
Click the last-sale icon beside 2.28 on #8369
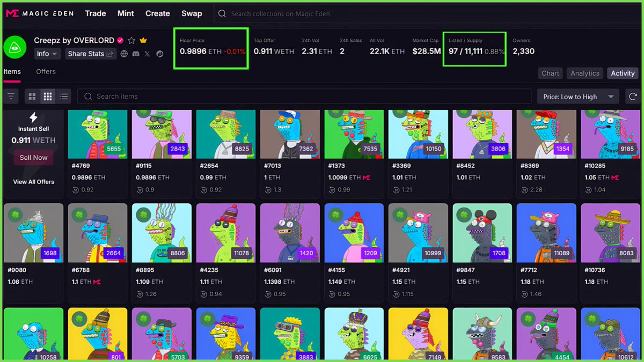(x=524, y=189)
